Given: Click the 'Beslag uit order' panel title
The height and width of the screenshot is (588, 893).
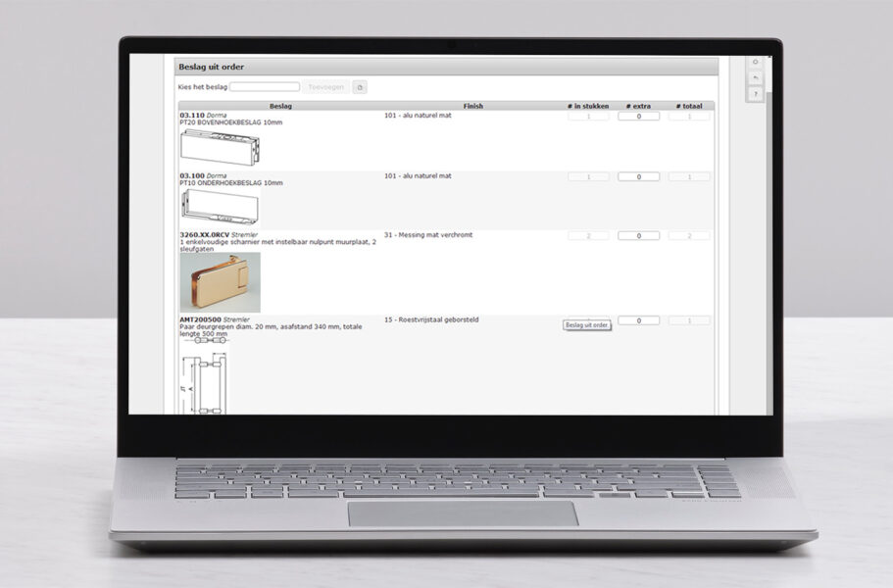Looking at the screenshot, I should pyautogui.click(x=212, y=67).
